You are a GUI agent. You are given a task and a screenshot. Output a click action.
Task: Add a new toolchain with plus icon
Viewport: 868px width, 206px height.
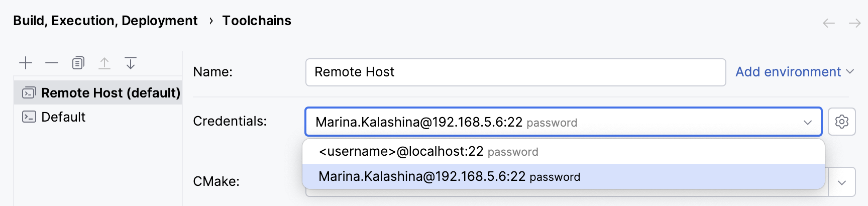coord(26,63)
